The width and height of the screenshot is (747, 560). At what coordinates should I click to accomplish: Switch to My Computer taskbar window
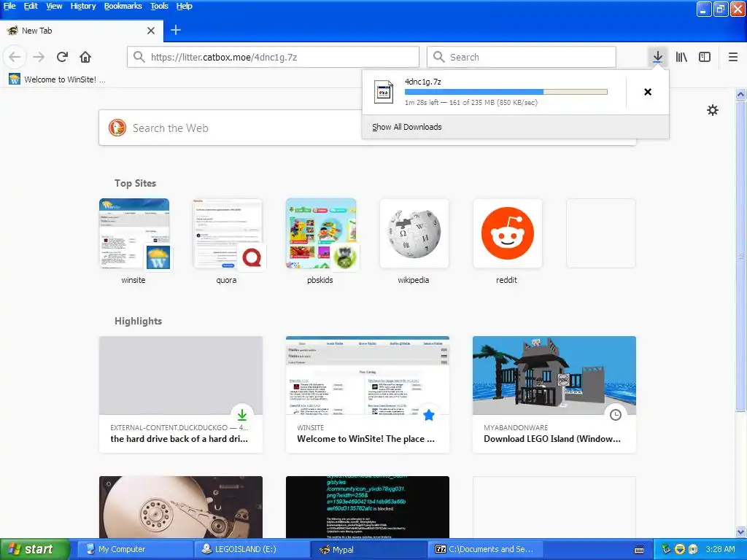[133, 550]
